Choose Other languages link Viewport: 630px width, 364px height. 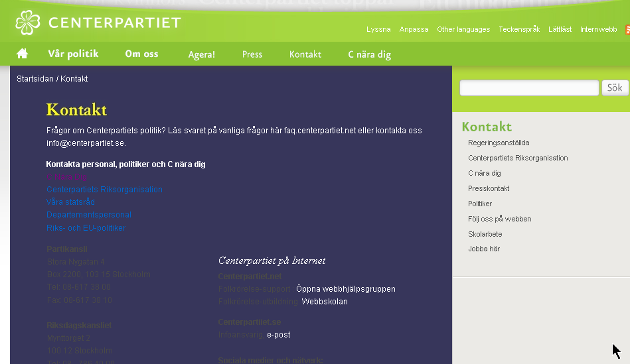pos(463,29)
